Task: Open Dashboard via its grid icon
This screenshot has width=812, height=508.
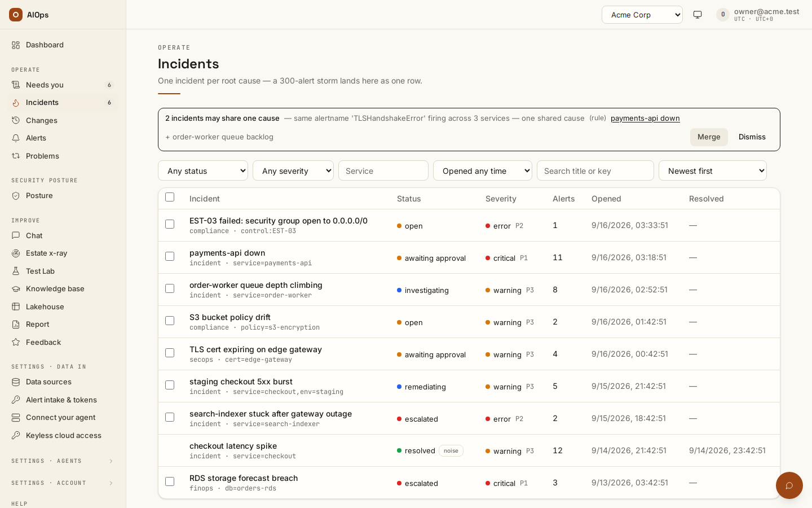Action: (x=16, y=45)
